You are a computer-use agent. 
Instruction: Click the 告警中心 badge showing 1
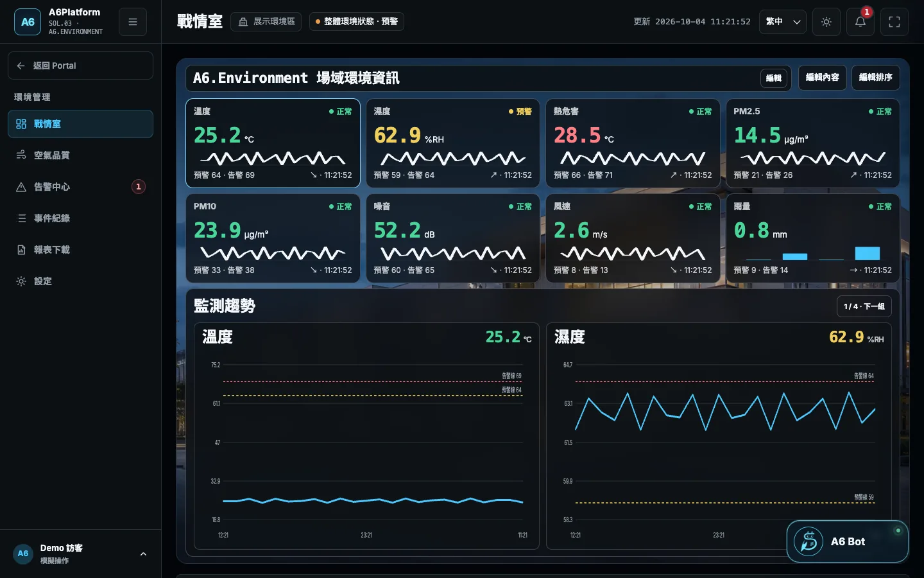[x=138, y=187]
